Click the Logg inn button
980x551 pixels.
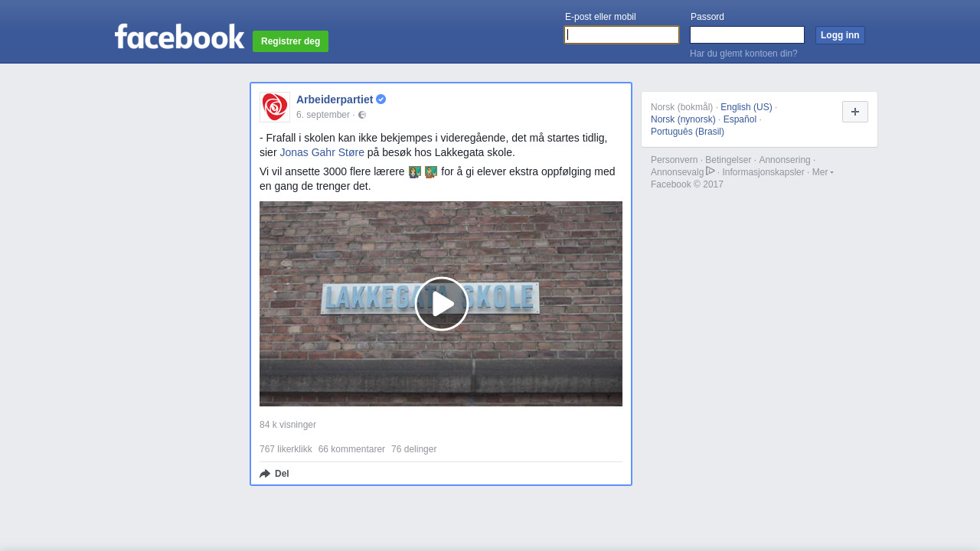tap(840, 35)
